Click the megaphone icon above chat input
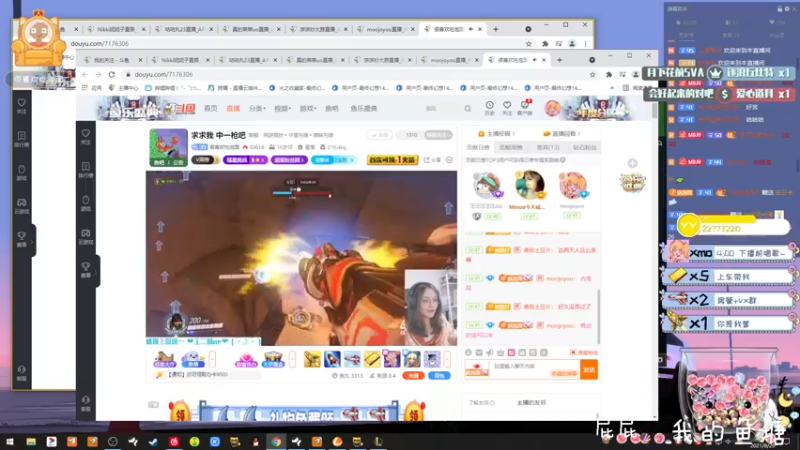Viewport: 800px width, 450px height. [x=490, y=353]
